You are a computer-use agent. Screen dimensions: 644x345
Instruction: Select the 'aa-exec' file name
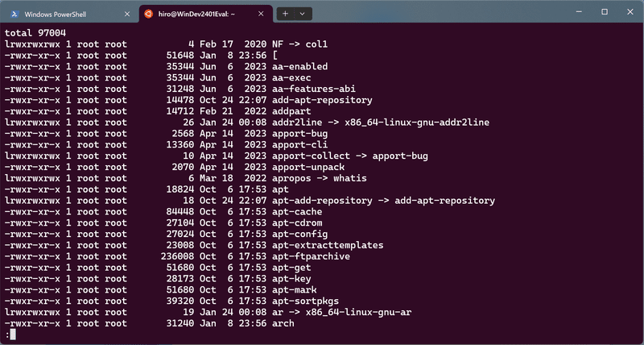pos(291,77)
